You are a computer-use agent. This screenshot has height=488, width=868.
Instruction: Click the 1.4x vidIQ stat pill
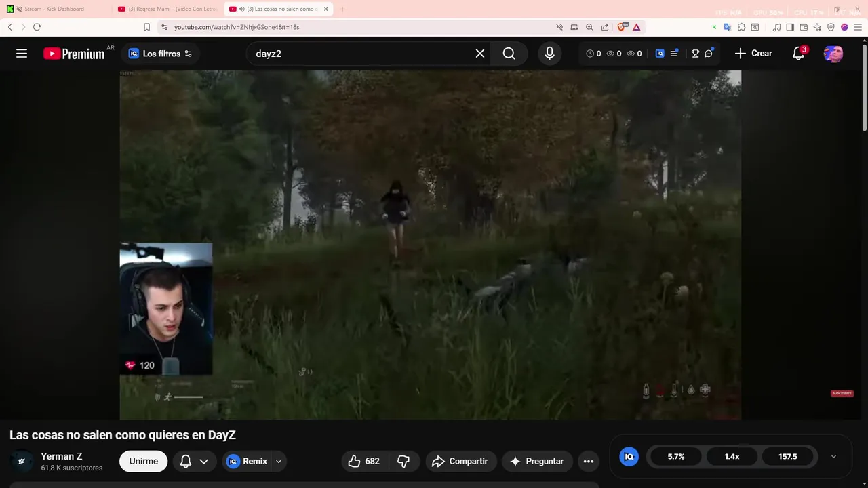click(x=732, y=457)
